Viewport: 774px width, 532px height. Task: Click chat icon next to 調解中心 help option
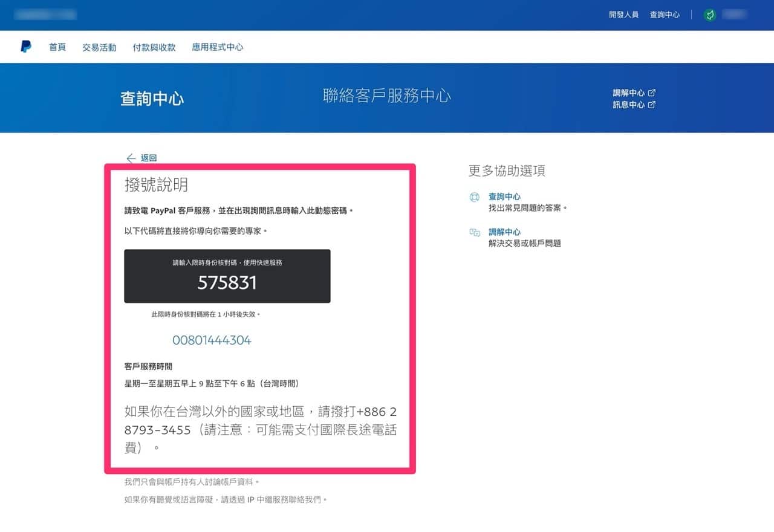475,233
